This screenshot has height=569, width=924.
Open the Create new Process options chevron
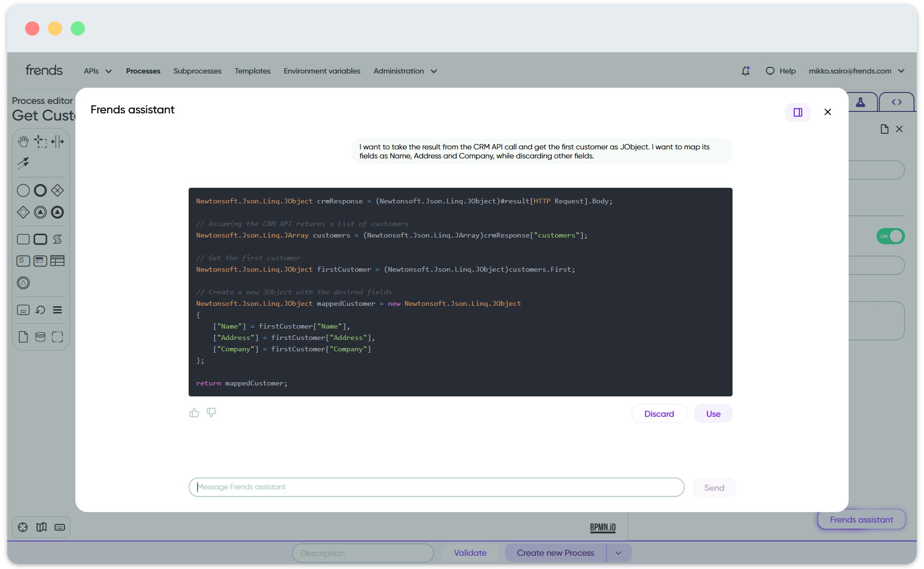(618, 552)
